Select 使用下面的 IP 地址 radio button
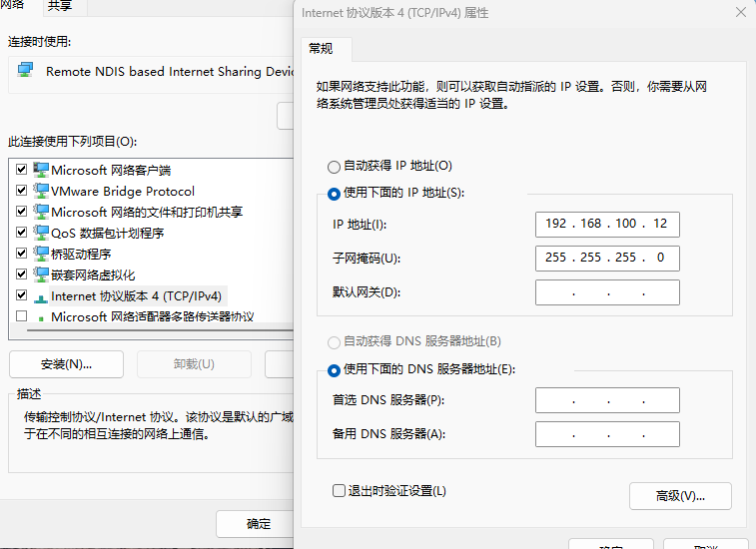The height and width of the screenshot is (549, 756). [x=334, y=194]
